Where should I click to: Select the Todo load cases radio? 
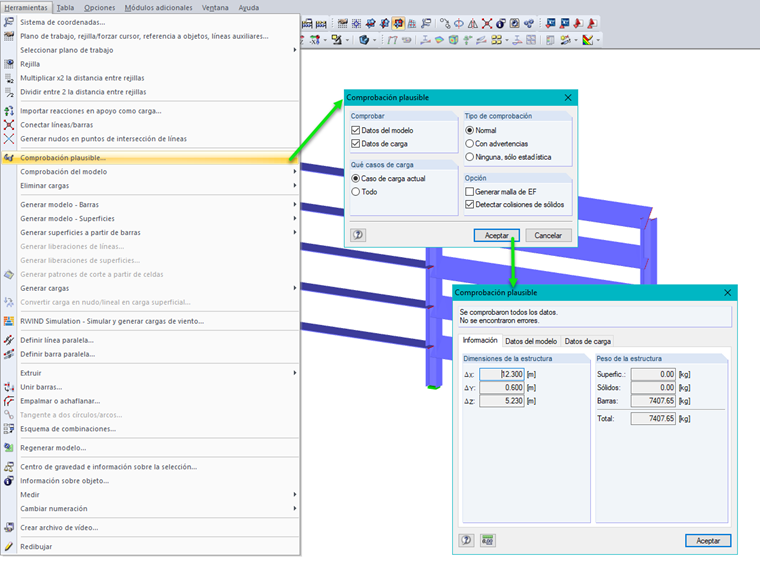click(355, 192)
